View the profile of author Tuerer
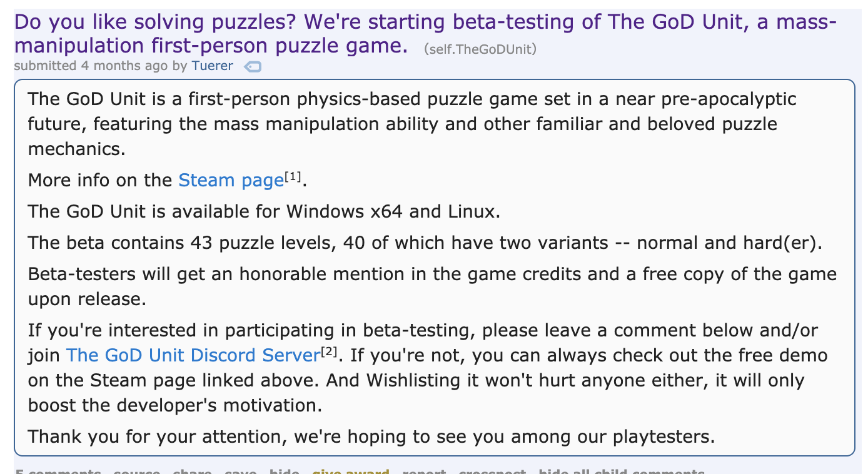This screenshot has height=474, width=868. [x=212, y=66]
